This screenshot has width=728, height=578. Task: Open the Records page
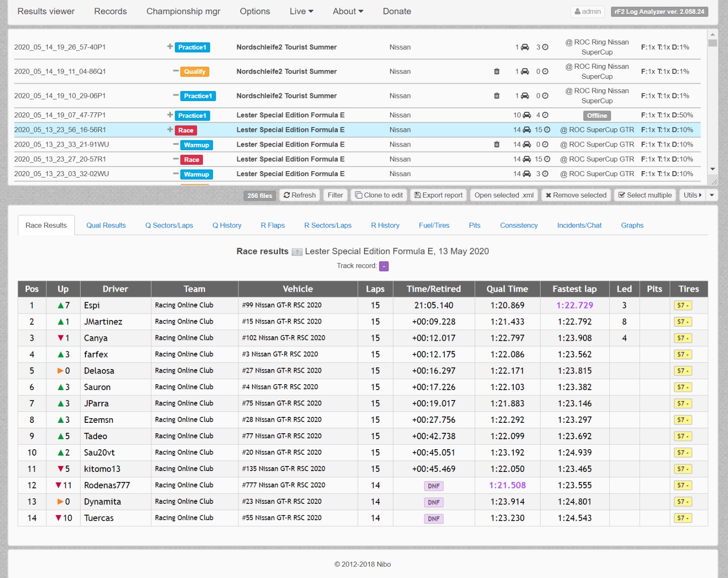coord(111,11)
